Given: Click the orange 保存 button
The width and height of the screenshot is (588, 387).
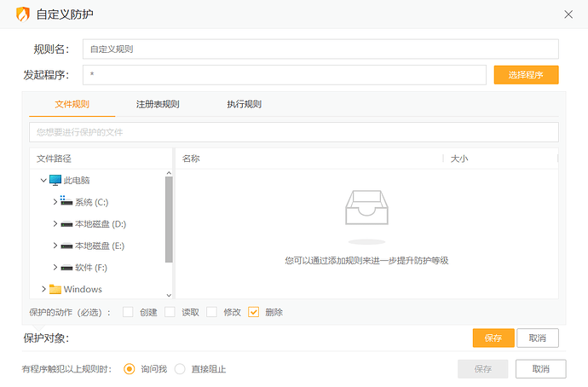Looking at the screenshot, I should pos(493,338).
